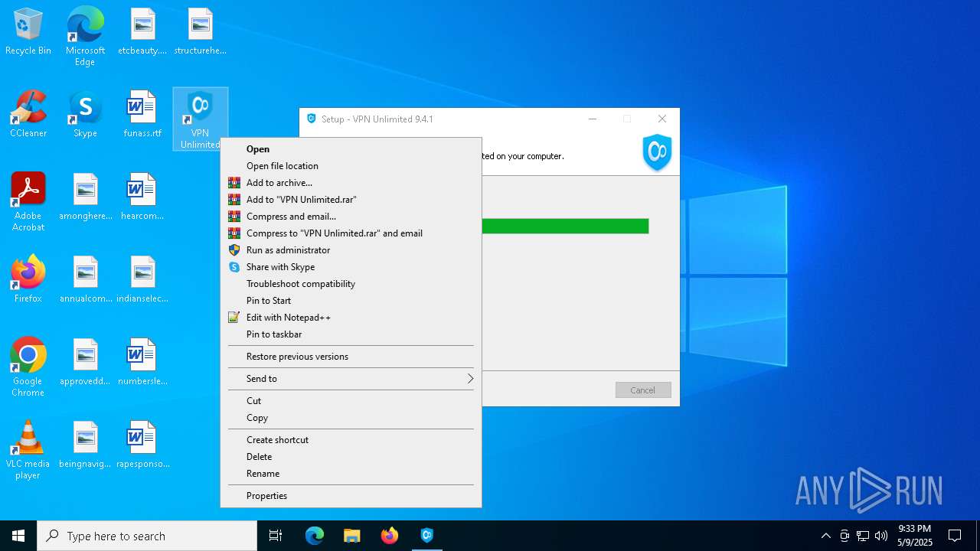This screenshot has width=980, height=551.
Task: Click the setup installation progress bar
Action: pyautogui.click(x=565, y=226)
